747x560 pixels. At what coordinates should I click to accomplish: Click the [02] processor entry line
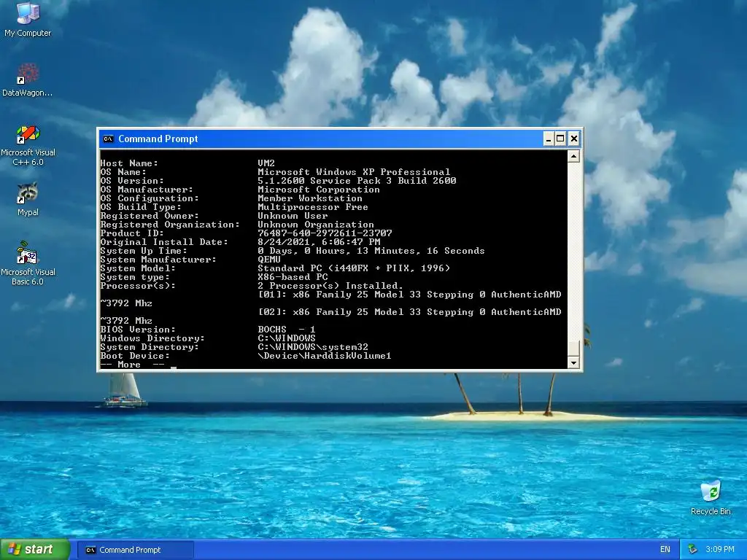click(x=410, y=312)
